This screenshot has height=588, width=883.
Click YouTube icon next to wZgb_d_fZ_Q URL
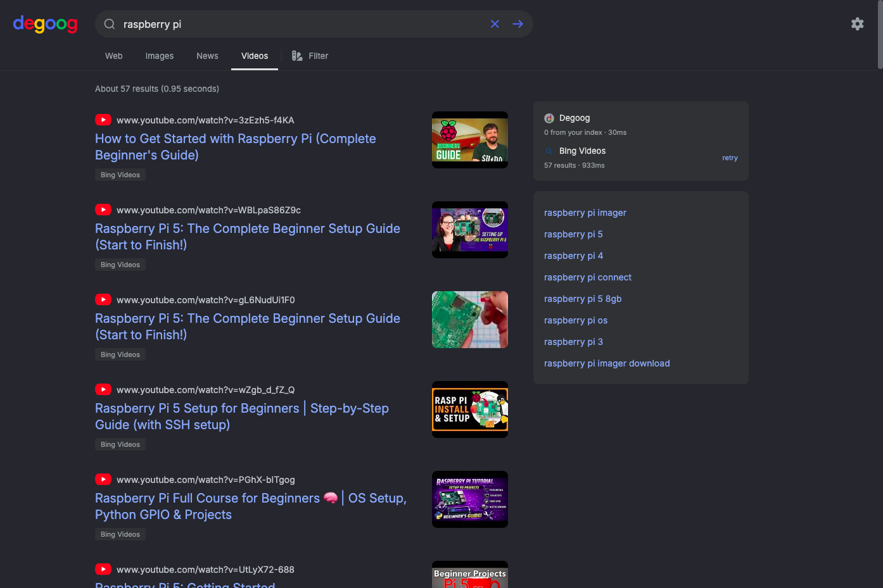click(x=103, y=389)
